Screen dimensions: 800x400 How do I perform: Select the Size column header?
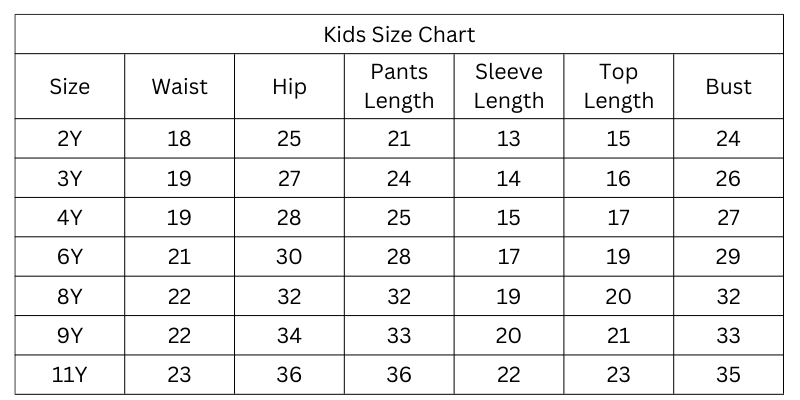coord(70,86)
